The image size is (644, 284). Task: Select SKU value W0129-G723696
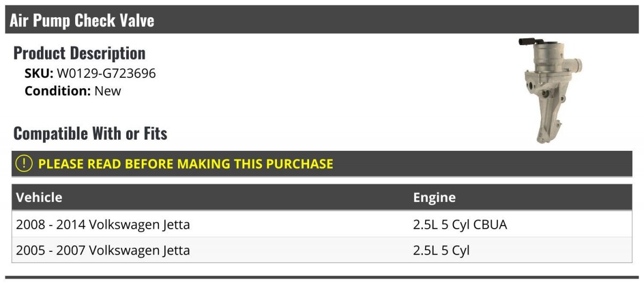coord(106,74)
